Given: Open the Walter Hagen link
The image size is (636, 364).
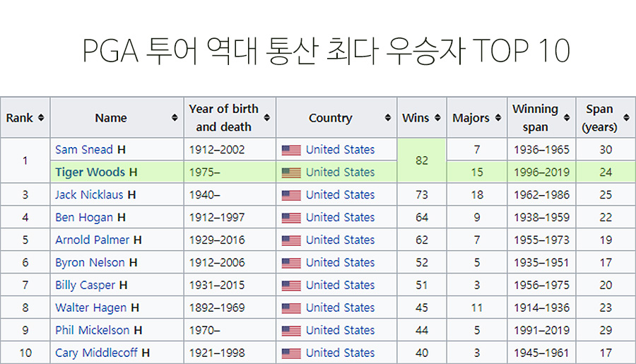Looking at the screenshot, I should coord(91,307).
